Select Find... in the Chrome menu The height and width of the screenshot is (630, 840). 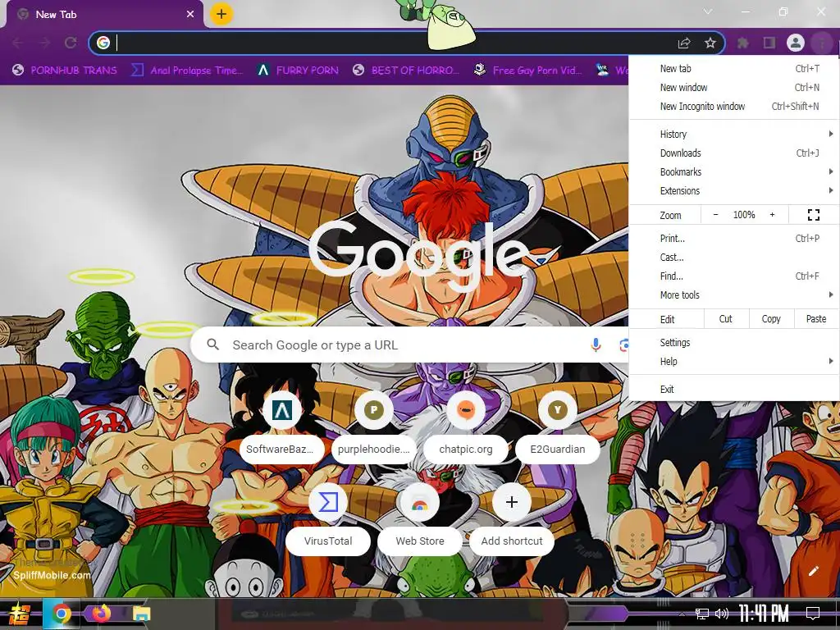(734, 276)
